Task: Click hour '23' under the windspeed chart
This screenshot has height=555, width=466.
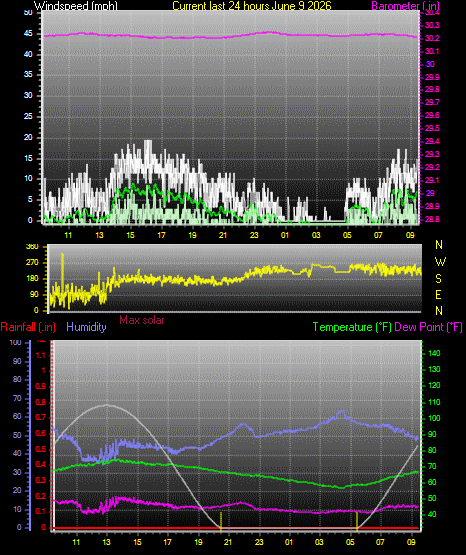Action: point(254,235)
